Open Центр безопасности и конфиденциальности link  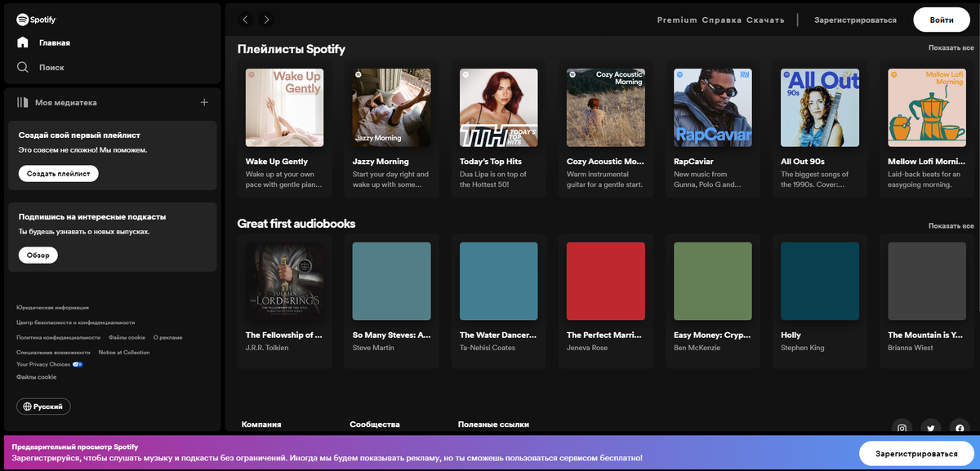[75, 322]
